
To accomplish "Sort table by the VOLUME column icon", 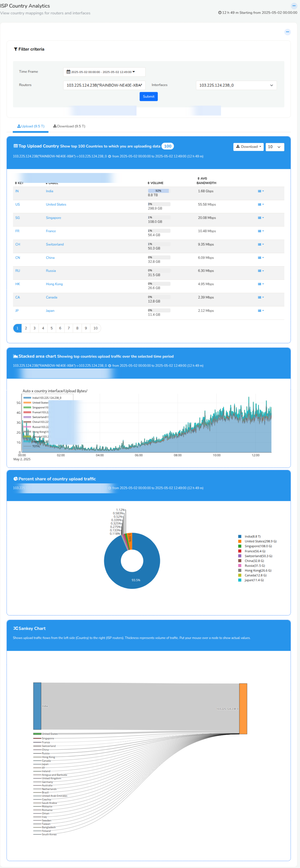I will (149, 183).
